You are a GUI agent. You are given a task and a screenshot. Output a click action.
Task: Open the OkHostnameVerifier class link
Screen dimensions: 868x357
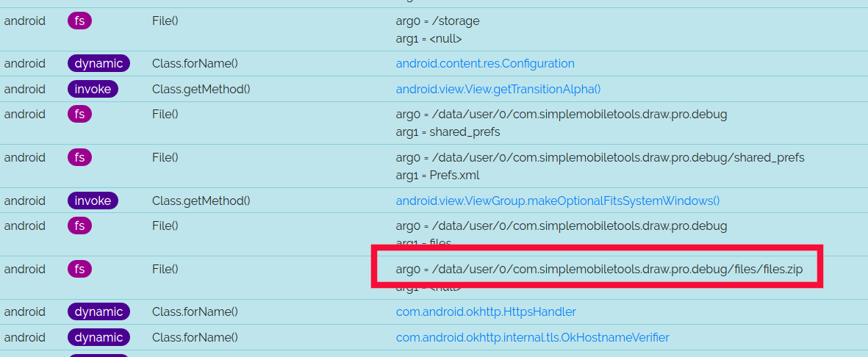(x=532, y=338)
